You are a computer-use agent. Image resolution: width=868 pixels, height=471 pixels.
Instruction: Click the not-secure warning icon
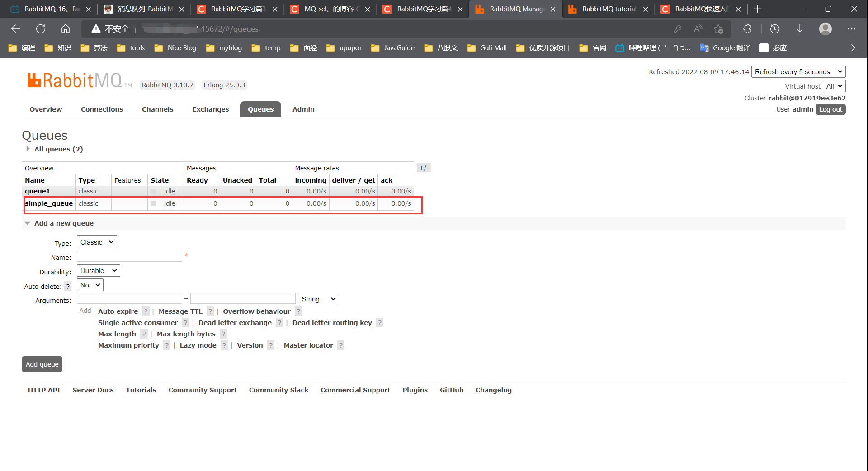click(x=96, y=29)
